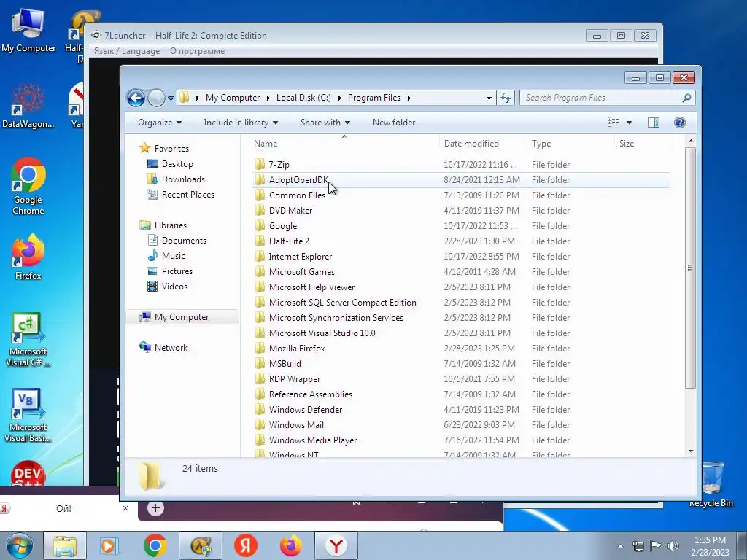Open the view options dropdown arrow
This screenshot has width=747, height=560.
click(629, 122)
